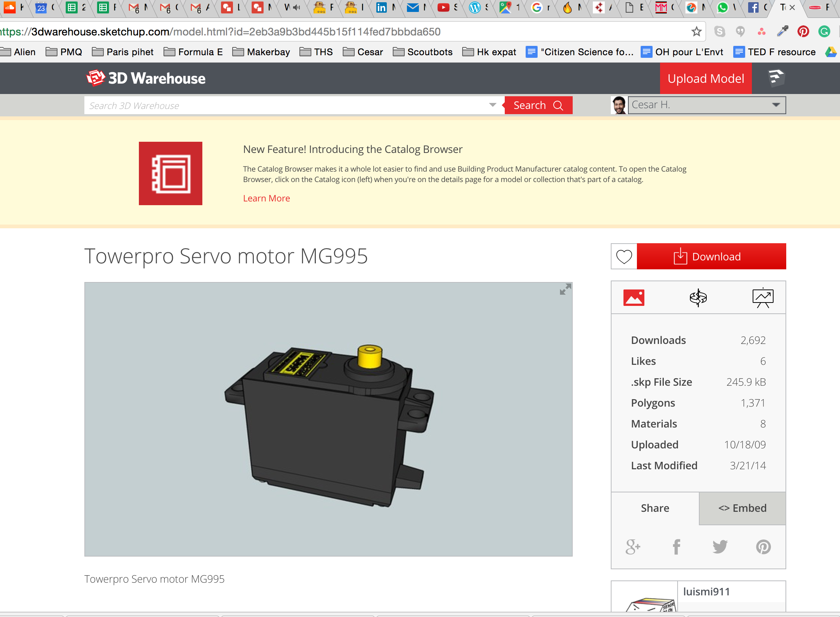Click the 3D Warehouse logo
The height and width of the screenshot is (617, 840).
pyautogui.click(x=146, y=78)
